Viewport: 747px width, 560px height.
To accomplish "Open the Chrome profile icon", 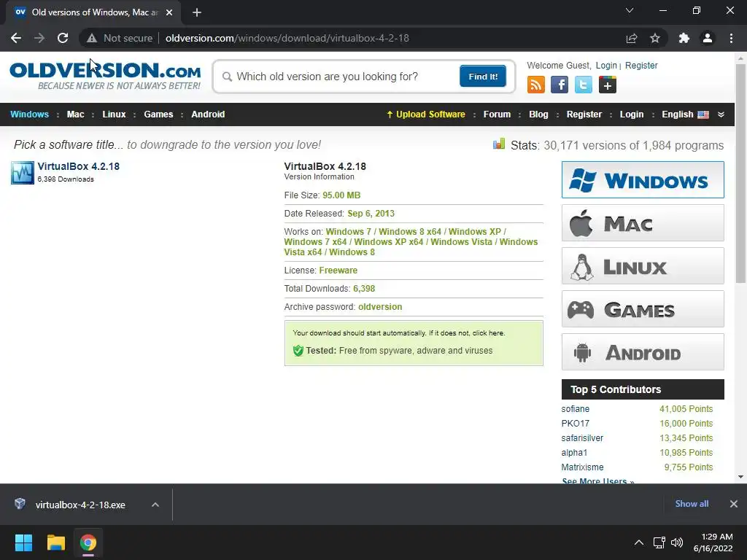I will (708, 38).
